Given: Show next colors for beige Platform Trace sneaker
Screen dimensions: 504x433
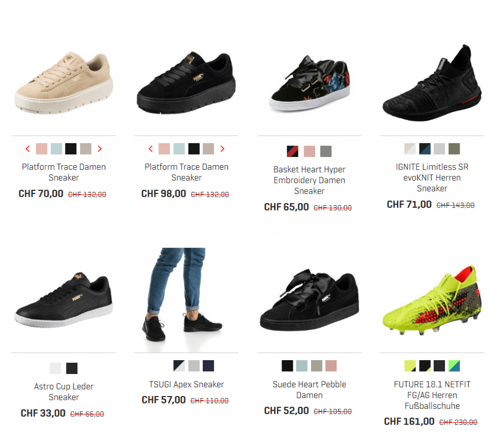Looking at the screenshot, I should pos(99,149).
